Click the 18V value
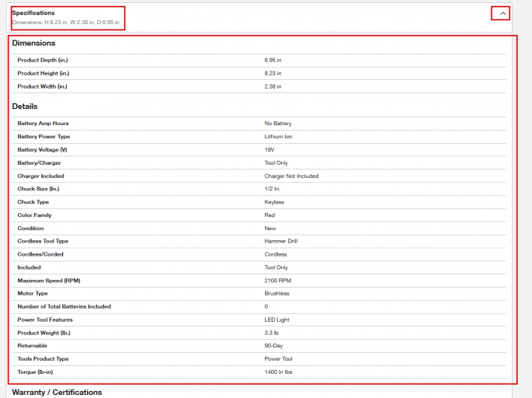 tap(269, 150)
